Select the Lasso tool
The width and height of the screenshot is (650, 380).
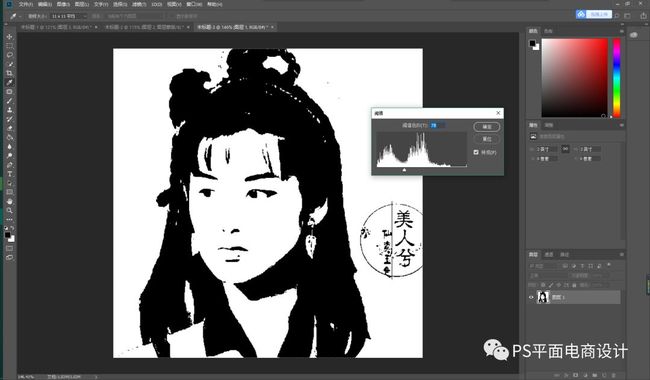(9, 55)
